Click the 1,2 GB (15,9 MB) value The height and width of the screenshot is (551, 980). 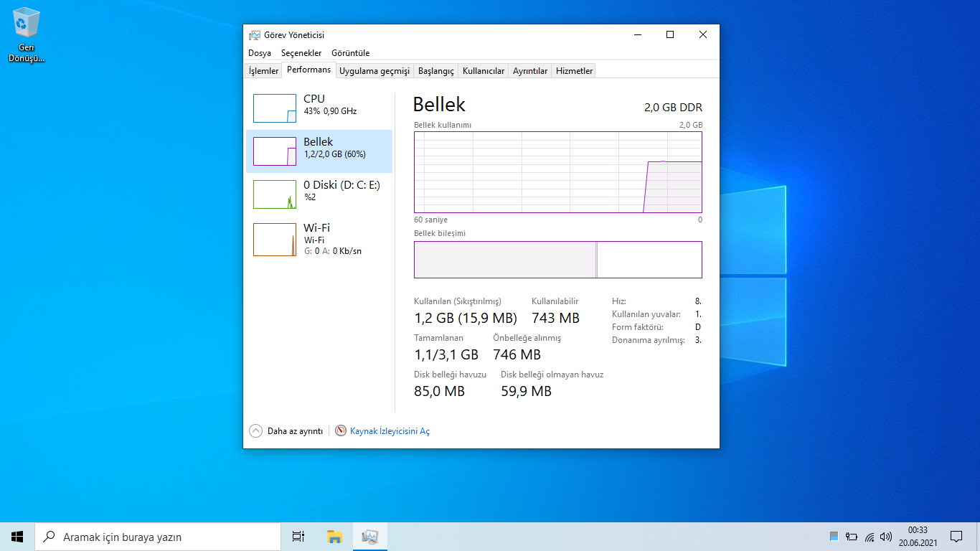tap(466, 318)
